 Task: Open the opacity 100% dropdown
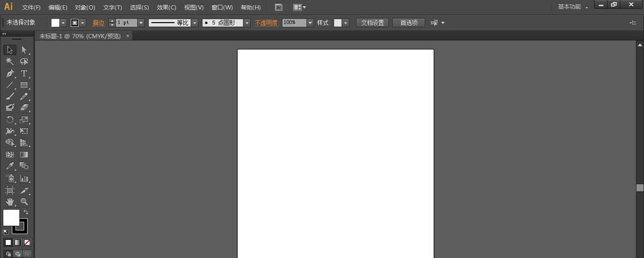point(310,23)
